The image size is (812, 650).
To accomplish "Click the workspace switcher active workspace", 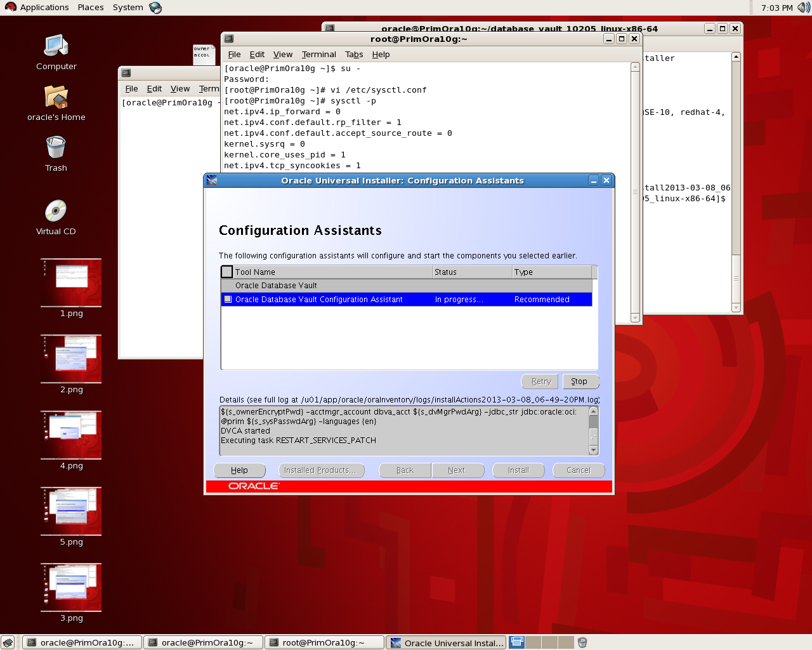I will click(x=517, y=642).
